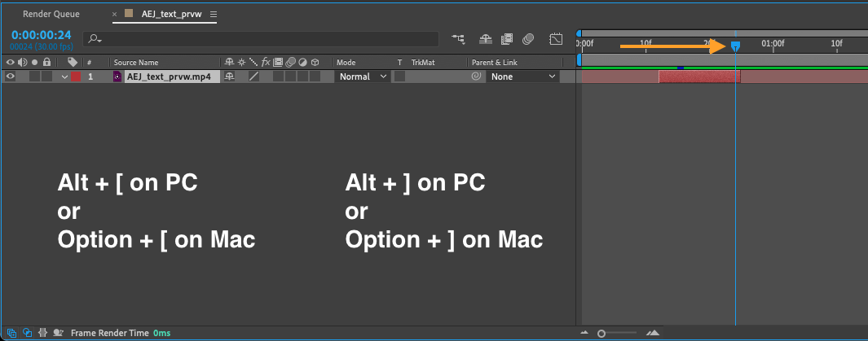The image size is (868, 341).
Task: Click the Motion Blur column header icon
Action: [291, 63]
